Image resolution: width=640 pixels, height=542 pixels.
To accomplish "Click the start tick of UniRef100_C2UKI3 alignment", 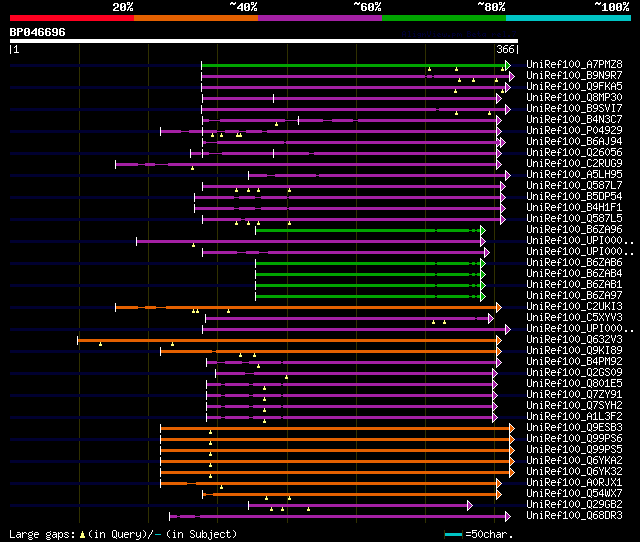I will [116, 307].
